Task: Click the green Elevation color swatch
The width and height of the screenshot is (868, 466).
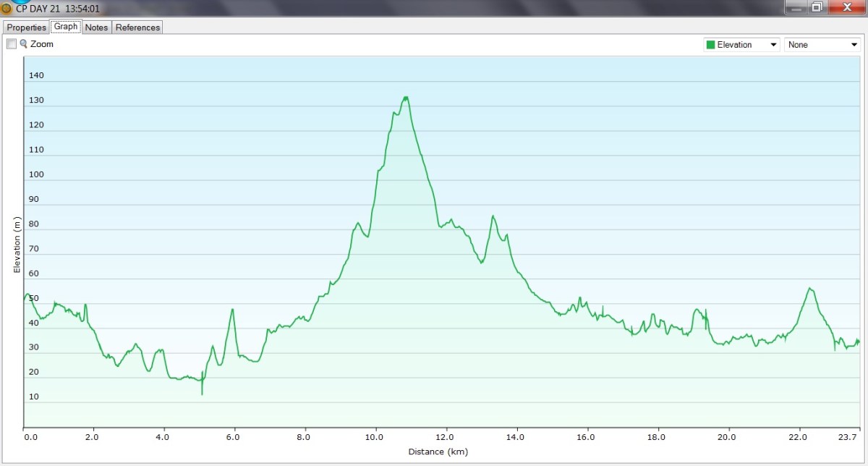Action: 710,45
